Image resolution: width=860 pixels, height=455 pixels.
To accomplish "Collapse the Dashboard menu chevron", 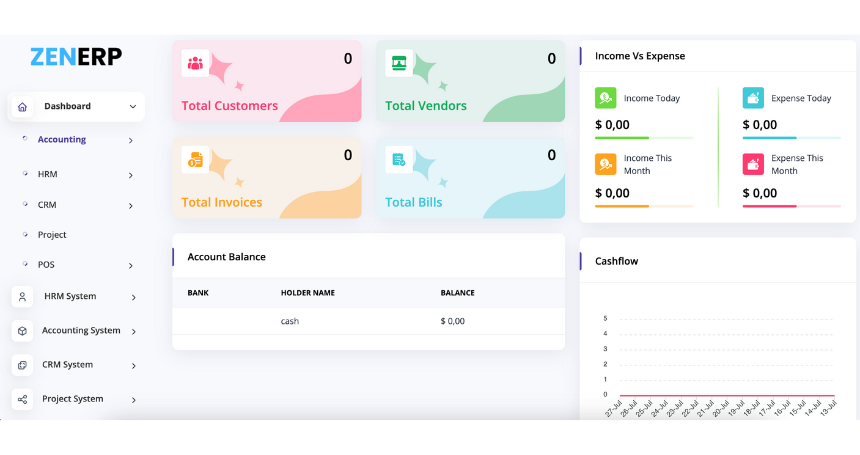I will tap(133, 107).
